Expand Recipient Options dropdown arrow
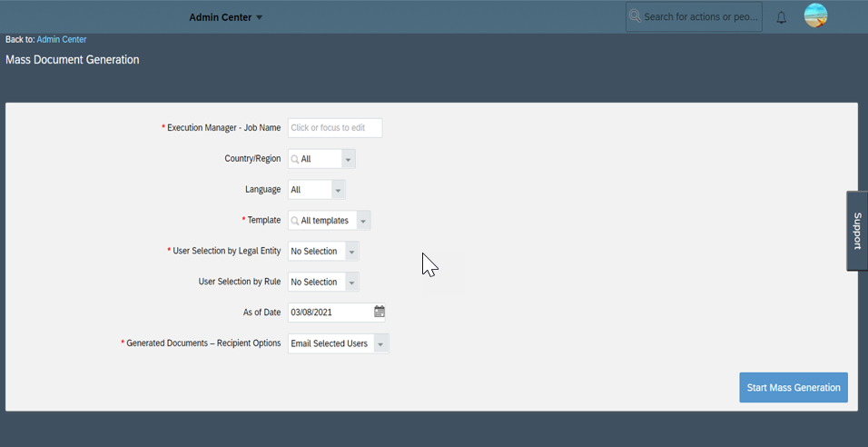 click(x=381, y=343)
